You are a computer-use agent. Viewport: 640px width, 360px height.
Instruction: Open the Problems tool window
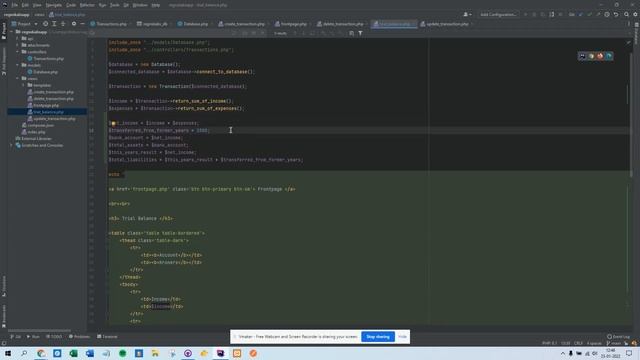point(79,337)
